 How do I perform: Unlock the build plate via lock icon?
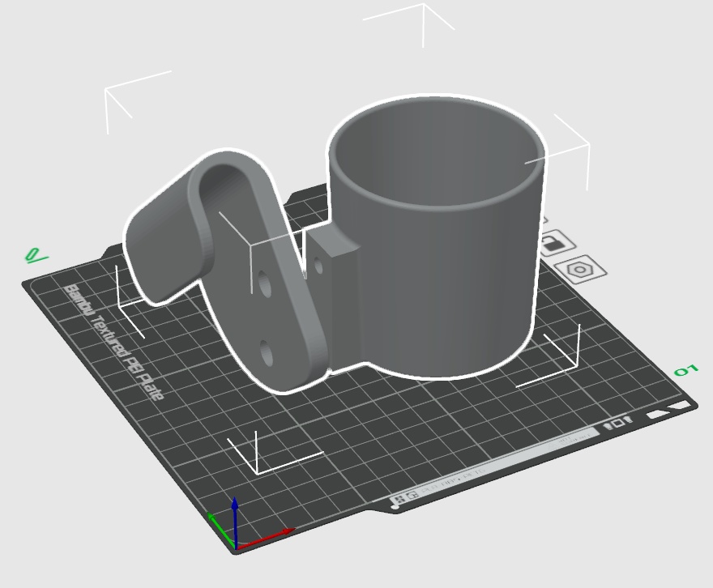[554, 243]
